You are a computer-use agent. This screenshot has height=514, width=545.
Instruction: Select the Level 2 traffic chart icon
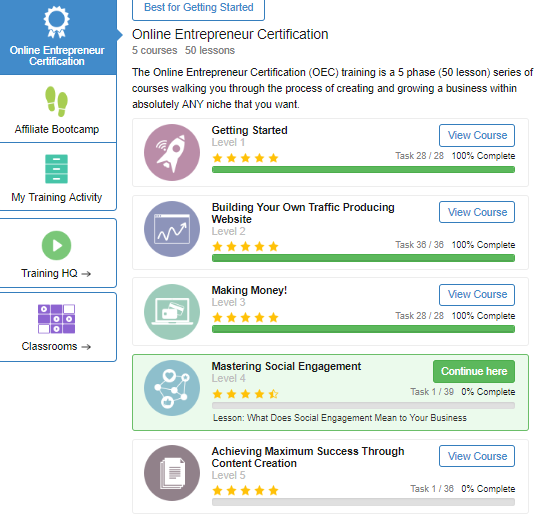(172, 229)
